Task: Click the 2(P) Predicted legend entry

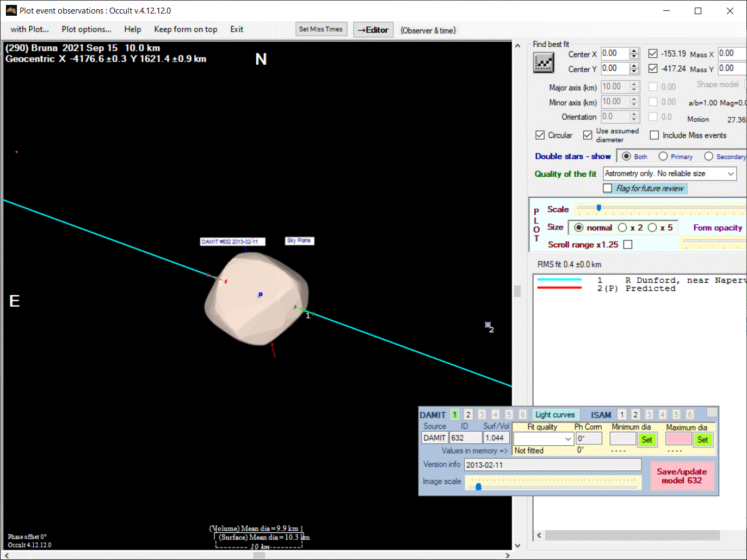Action: (637, 289)
